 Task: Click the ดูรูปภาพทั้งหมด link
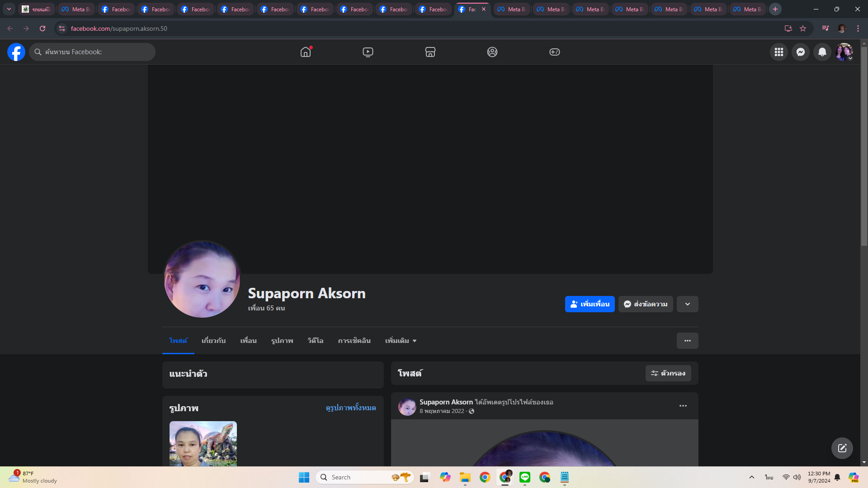[350, 408]
